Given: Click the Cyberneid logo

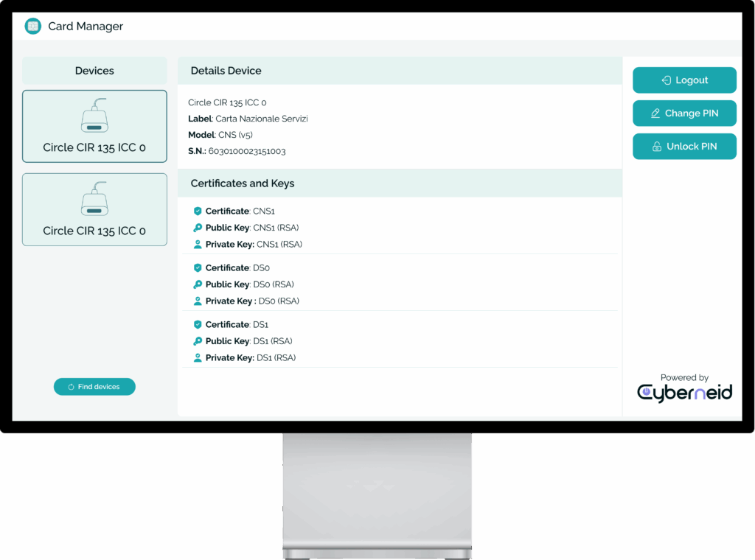Looking at the screenshot, I should 684,393.
